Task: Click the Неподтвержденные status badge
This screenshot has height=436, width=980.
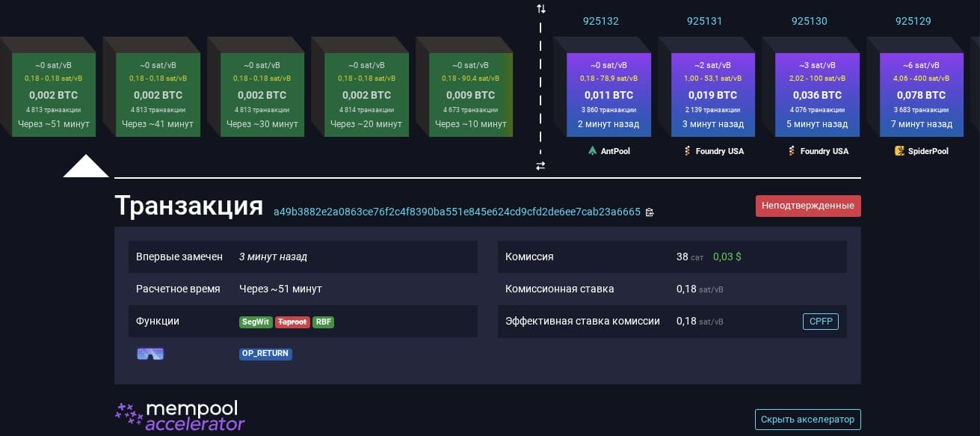Action: [x=808, y=206]
